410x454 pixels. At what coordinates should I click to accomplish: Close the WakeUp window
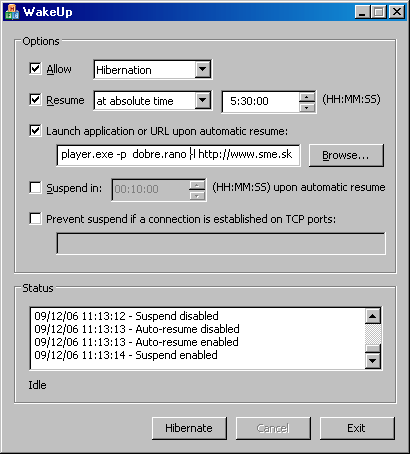(397, 12)
